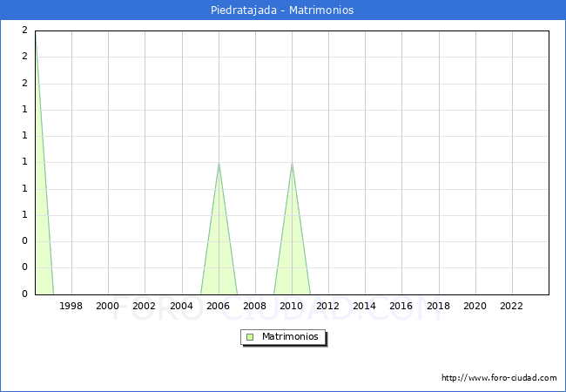Click the tip of the 2006 peak

coord(219,164)
